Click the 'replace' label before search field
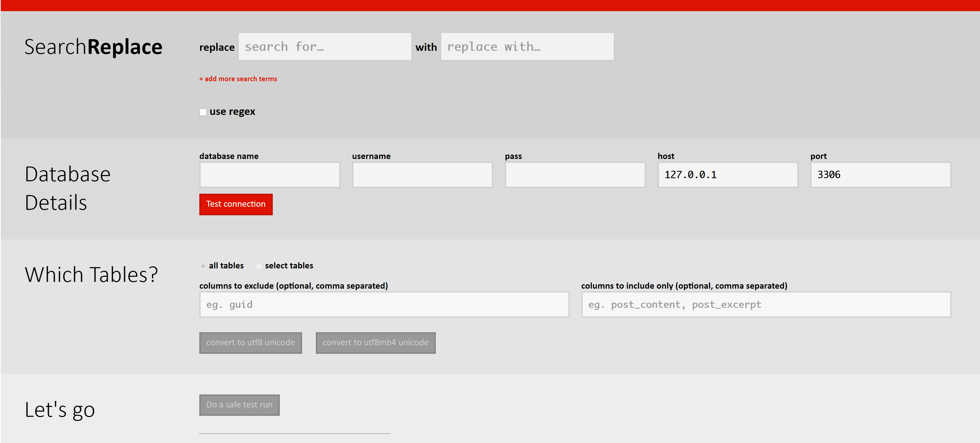This screenshot has width=980, height=443. click(217, 47)
